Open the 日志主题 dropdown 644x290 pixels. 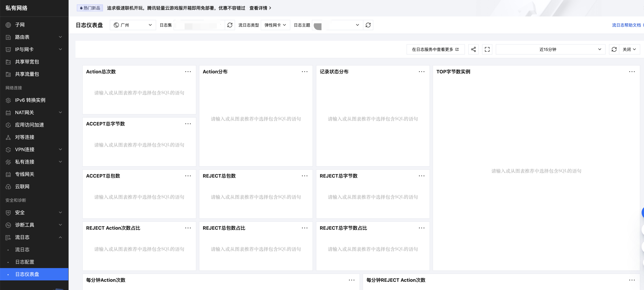[x=337, y=25]
